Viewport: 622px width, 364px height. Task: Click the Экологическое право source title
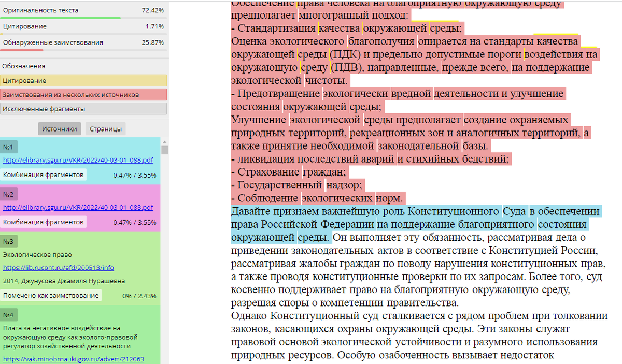point(37,255)
